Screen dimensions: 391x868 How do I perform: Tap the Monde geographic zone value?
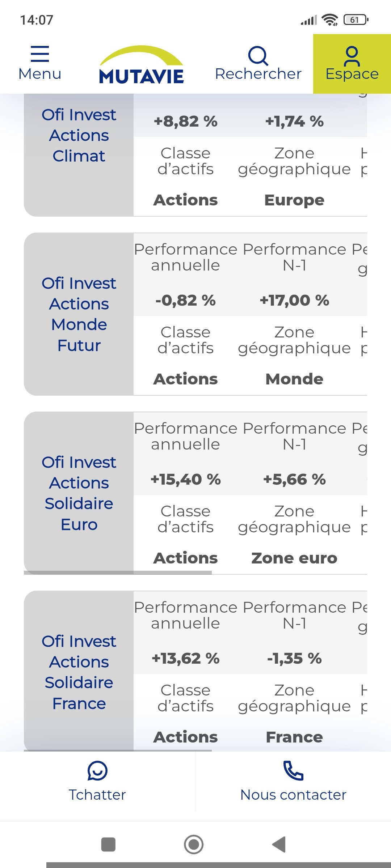(294, 379)
